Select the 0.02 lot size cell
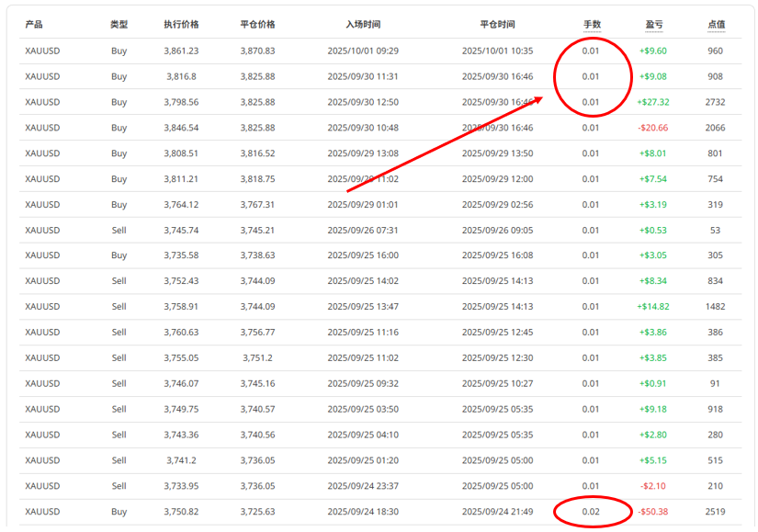Viewport: 758px width, 532px height. point(591,512)
